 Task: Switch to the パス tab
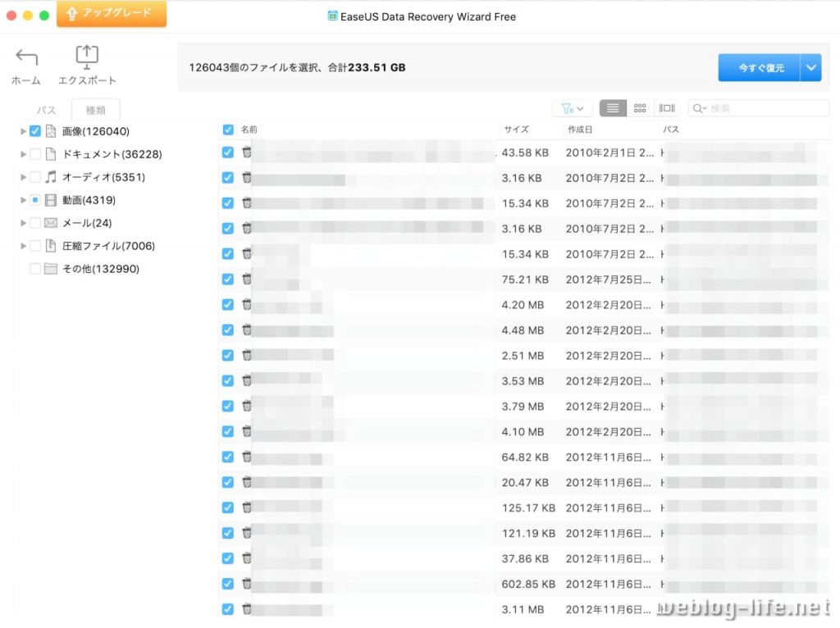[x=46, y=110]
